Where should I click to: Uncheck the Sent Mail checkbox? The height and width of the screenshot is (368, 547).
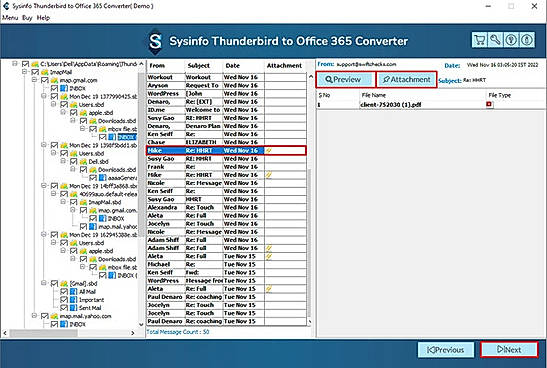click(64, 308)
